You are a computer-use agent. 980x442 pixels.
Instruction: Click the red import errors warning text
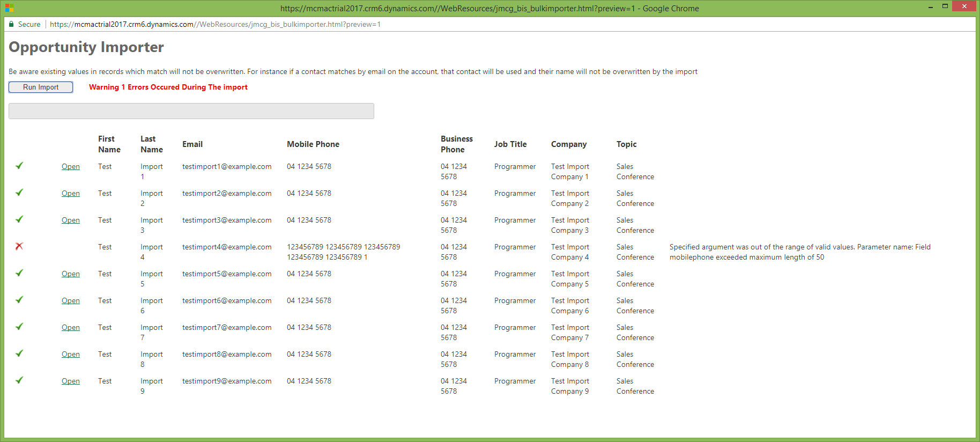click(168, 87)
